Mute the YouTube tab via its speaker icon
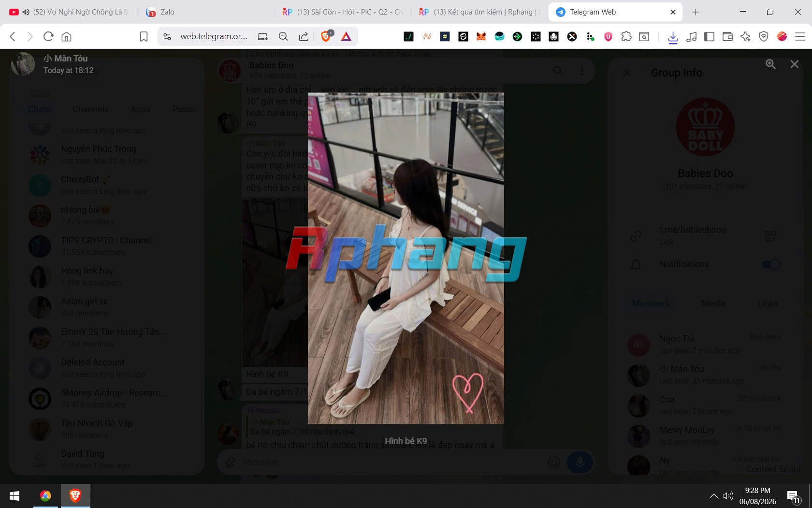This screenshot has width=812, height=508. [26, 12]
